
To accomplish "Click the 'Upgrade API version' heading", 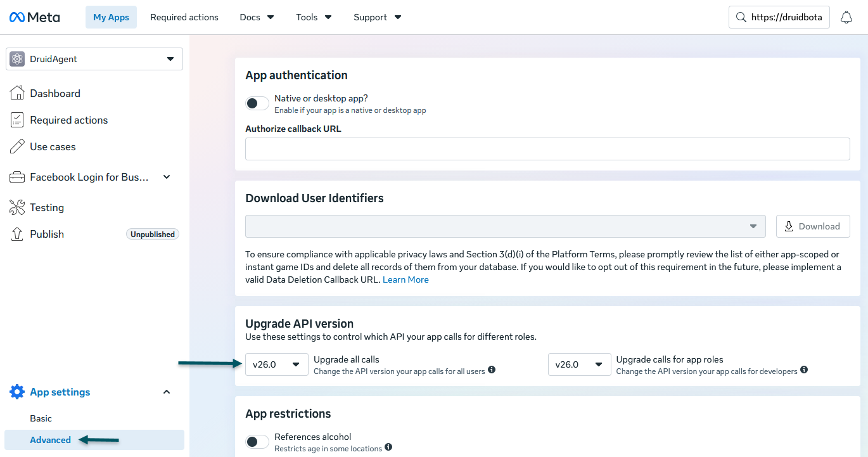I will tap(300, 323).
